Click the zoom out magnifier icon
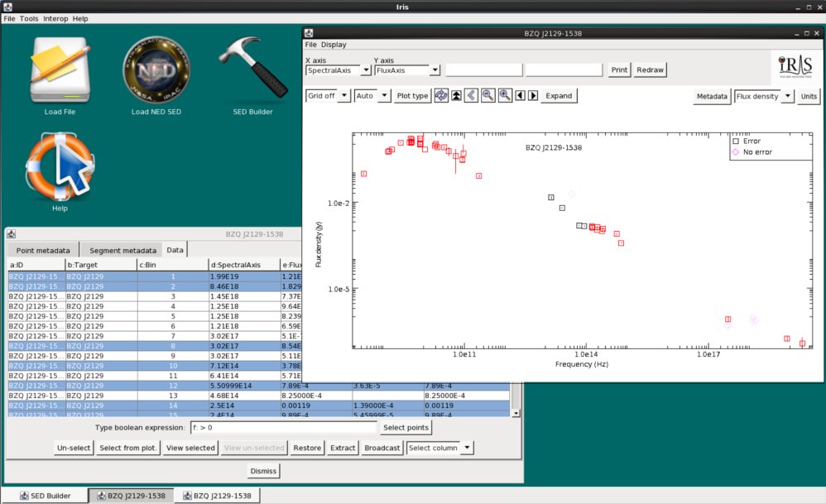 pos(487,96)
